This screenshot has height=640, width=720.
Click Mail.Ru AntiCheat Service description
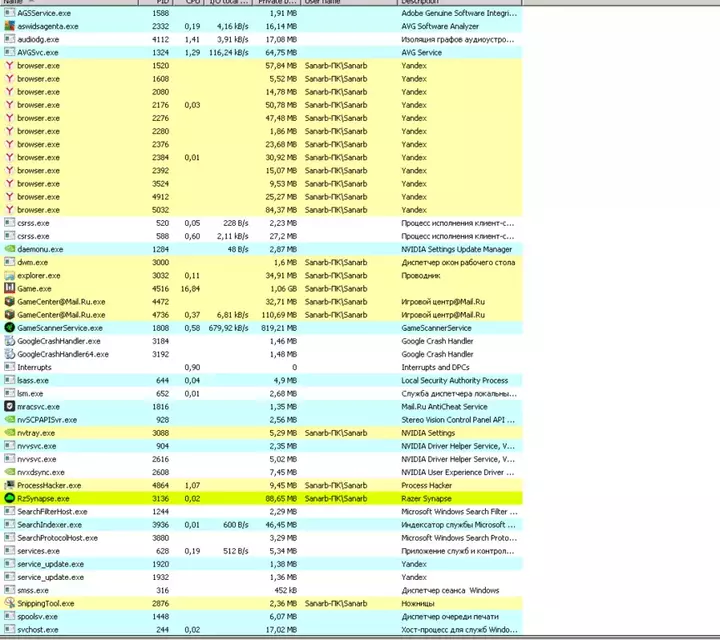pos(444,407)
